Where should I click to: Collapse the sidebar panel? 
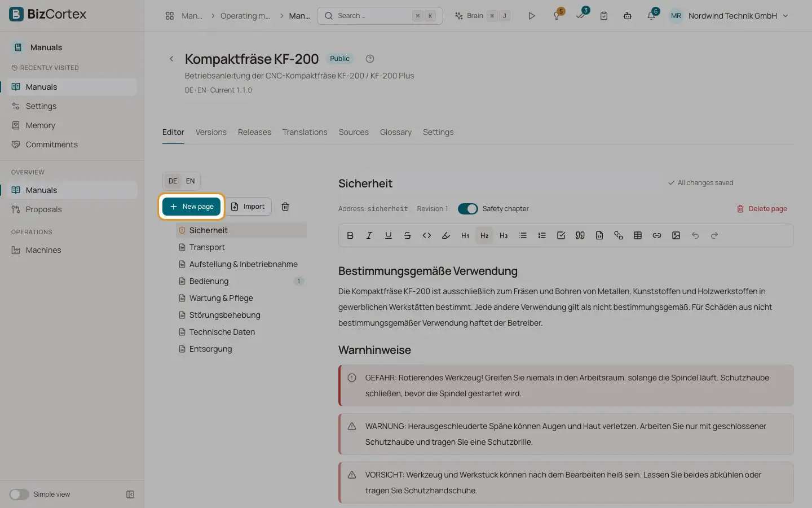[130, 494]
